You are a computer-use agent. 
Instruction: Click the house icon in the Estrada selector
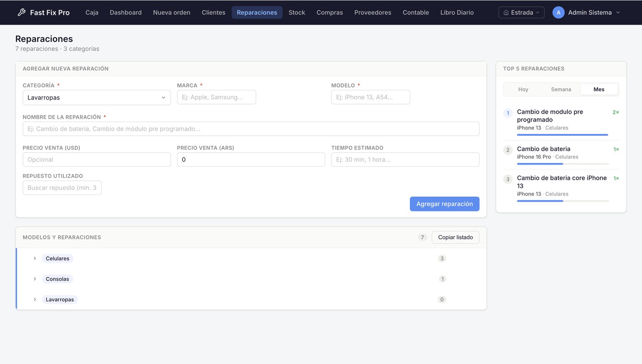(506, 12)
